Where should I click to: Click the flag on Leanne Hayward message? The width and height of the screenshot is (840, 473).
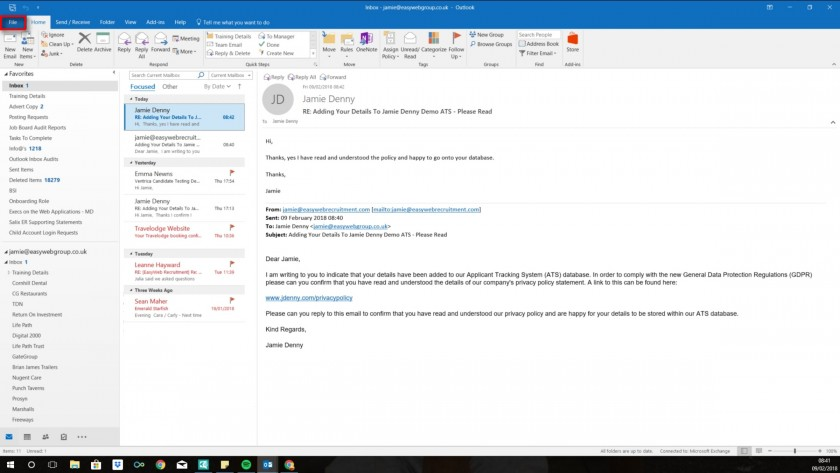click(232, 264)
